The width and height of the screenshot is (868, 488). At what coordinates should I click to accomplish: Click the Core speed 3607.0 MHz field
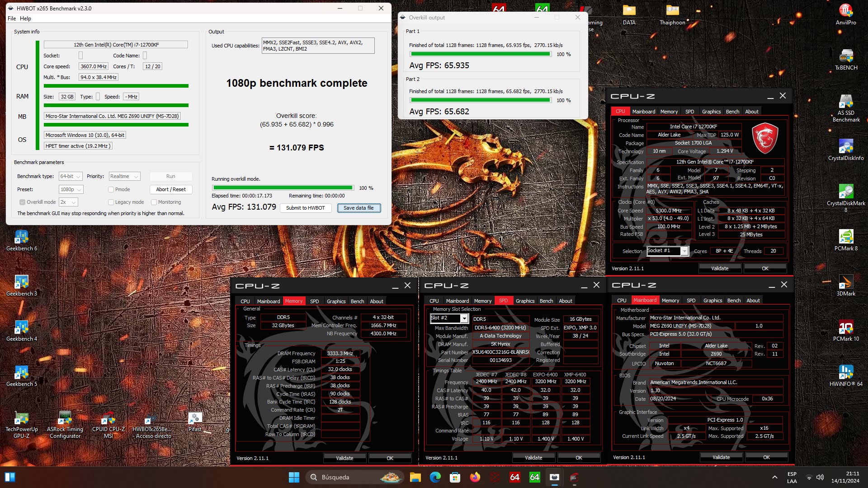94,66
